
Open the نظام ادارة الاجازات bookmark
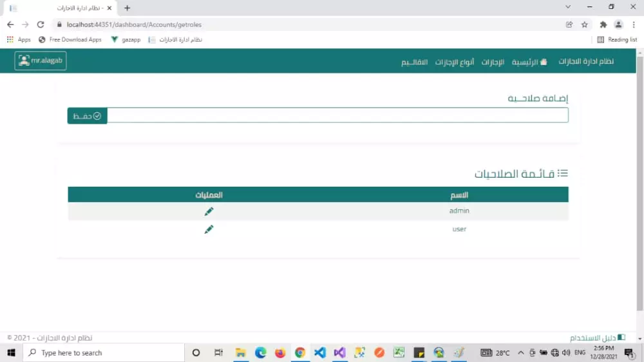[175, 39]
